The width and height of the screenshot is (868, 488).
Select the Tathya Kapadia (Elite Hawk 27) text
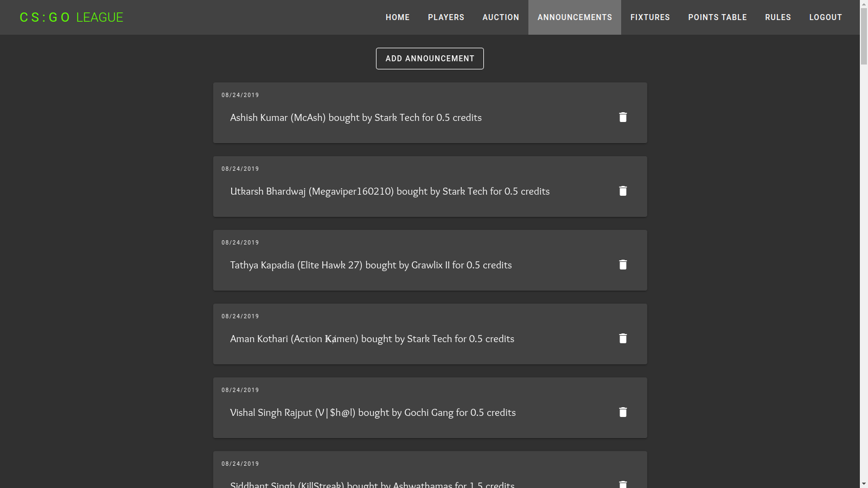coord(371,265)
